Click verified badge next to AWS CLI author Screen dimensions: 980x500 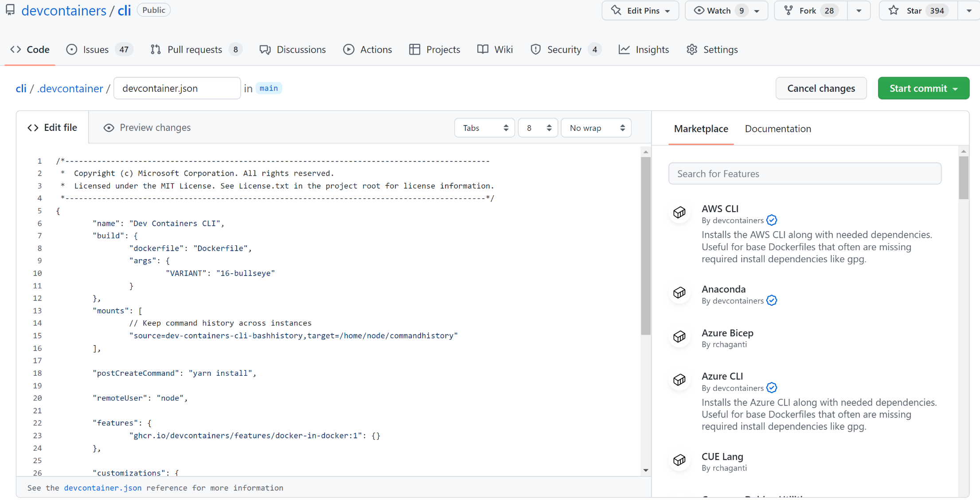(x=772, y=220)
